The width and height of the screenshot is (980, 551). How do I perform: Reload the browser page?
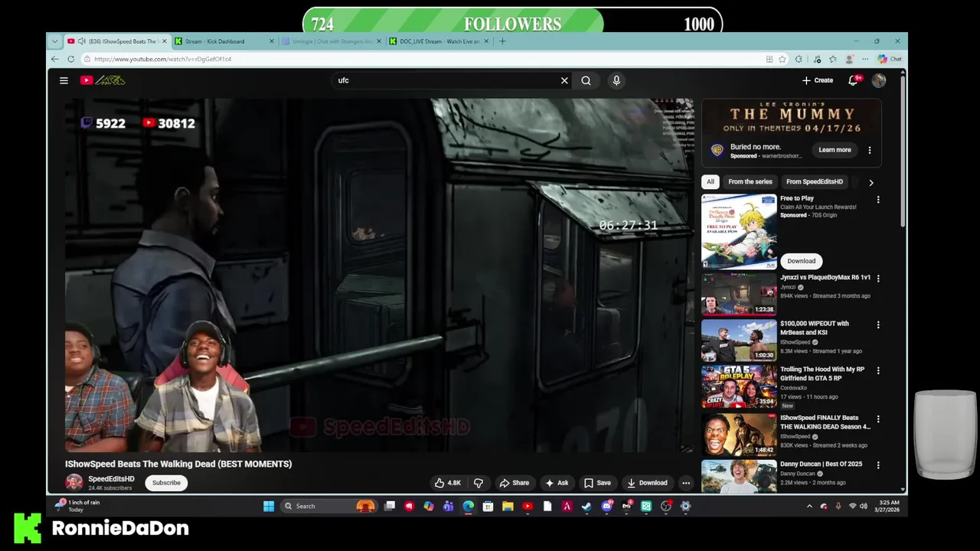(71, 59)
